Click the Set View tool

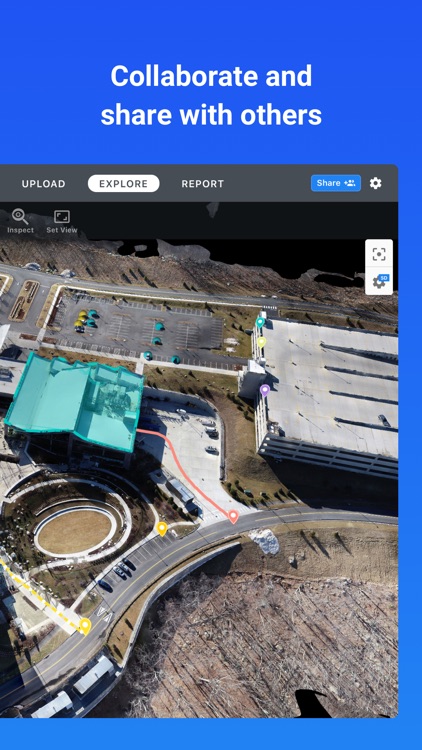click(x=62, y=221)
